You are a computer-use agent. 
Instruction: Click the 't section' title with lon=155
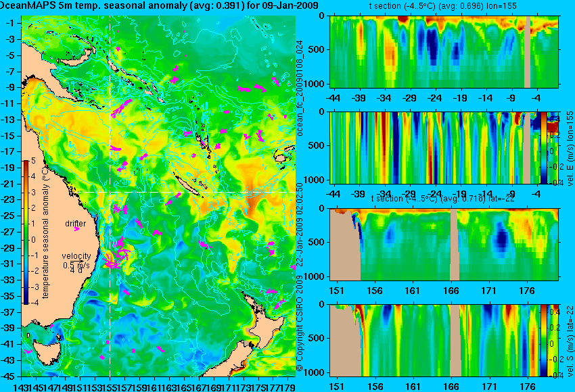[443, 6]
